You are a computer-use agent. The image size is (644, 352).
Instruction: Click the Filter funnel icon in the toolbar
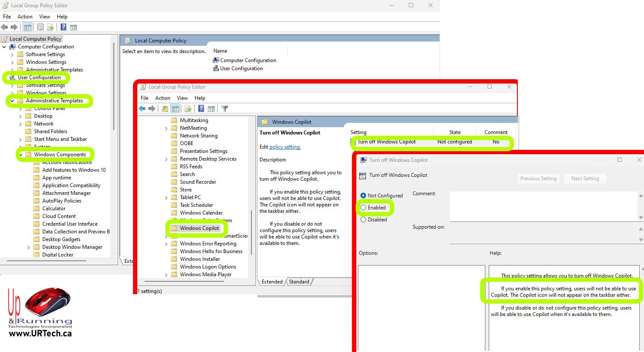tap(225, 109)
